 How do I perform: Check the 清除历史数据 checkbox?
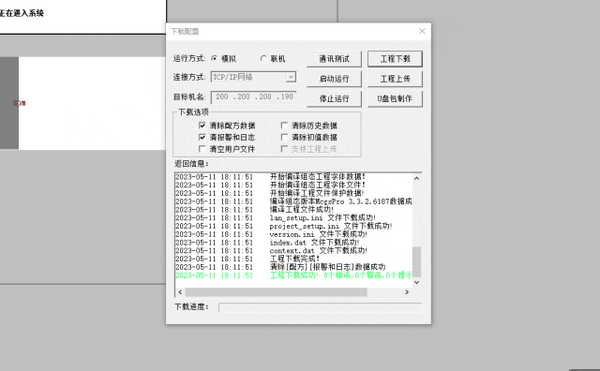284,125
